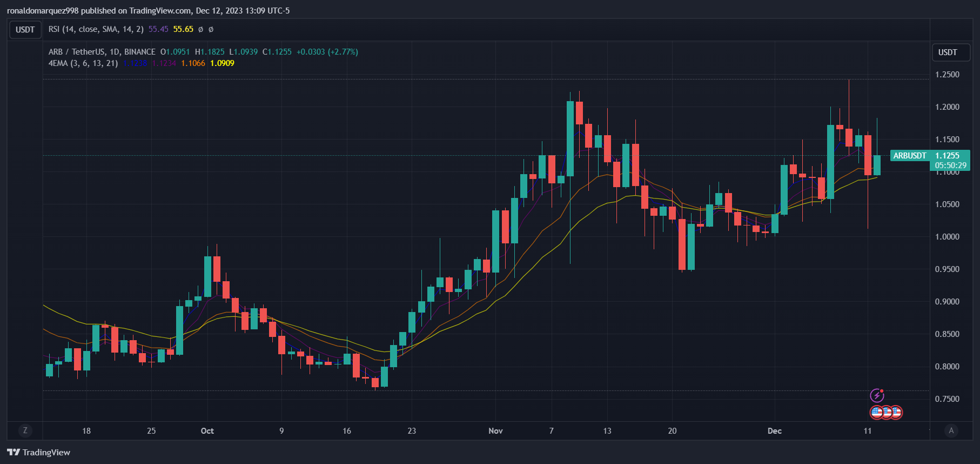Click the high price H1.1825

click(210, 52)
